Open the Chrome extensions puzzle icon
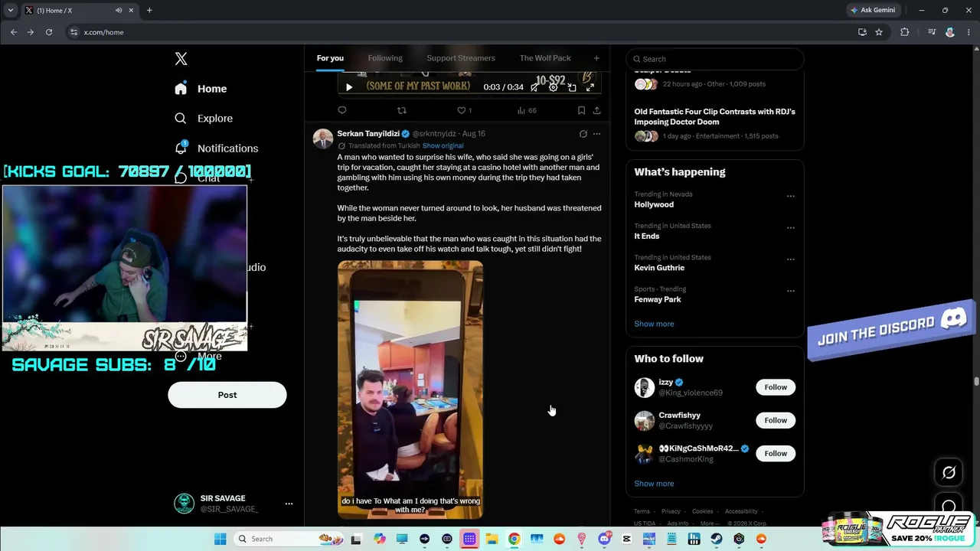Image resolution: width=980 pixels, height=551 pixels. [x=905, y=32]
